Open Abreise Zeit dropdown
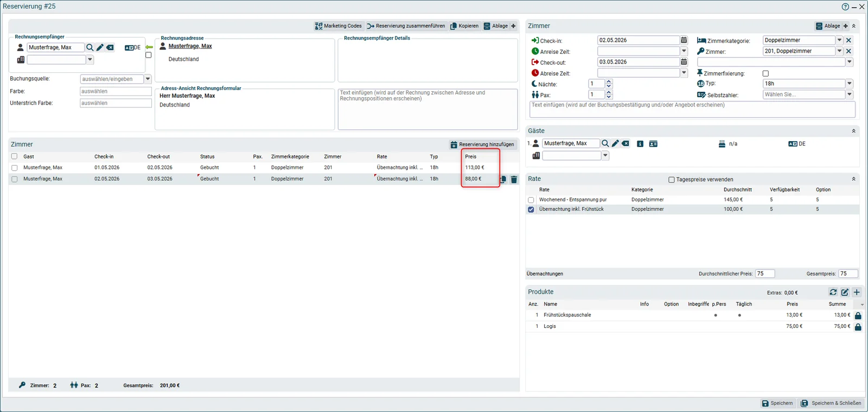 click(x=684, y=73)
